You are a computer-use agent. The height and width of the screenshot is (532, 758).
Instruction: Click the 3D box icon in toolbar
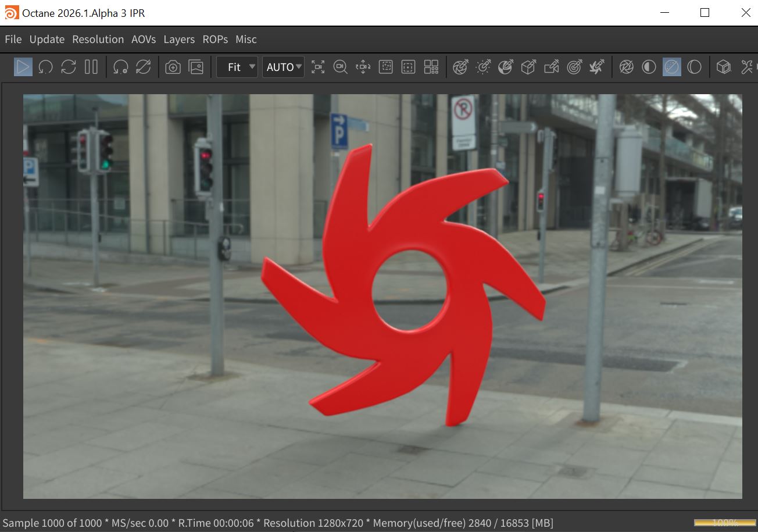[x=723, y=67]
